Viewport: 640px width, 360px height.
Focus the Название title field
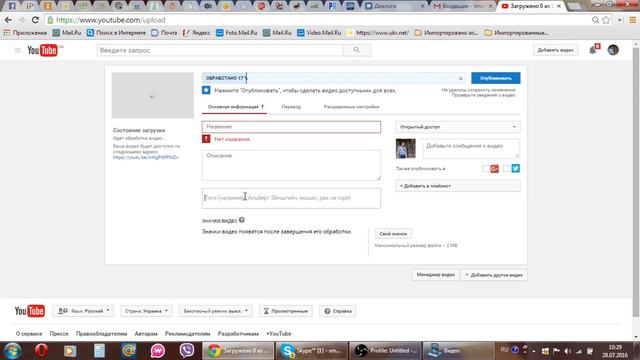pos(291,127)
